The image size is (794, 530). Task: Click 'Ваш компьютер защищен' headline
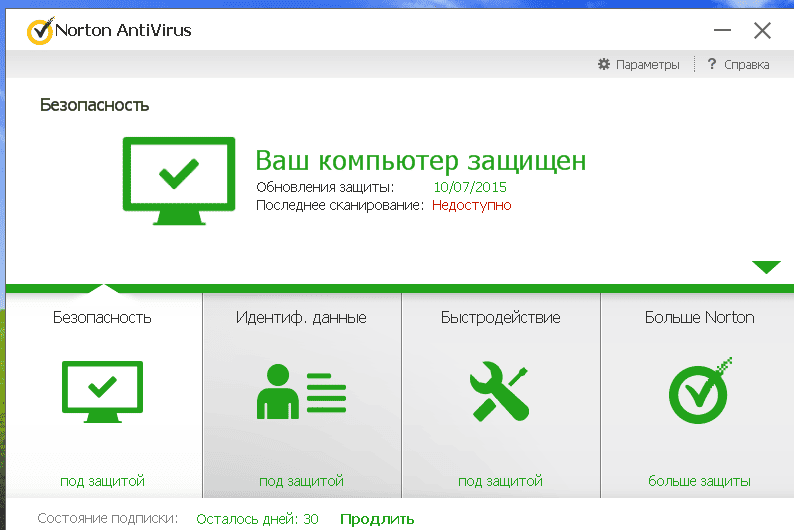click(x=420, y=161)
